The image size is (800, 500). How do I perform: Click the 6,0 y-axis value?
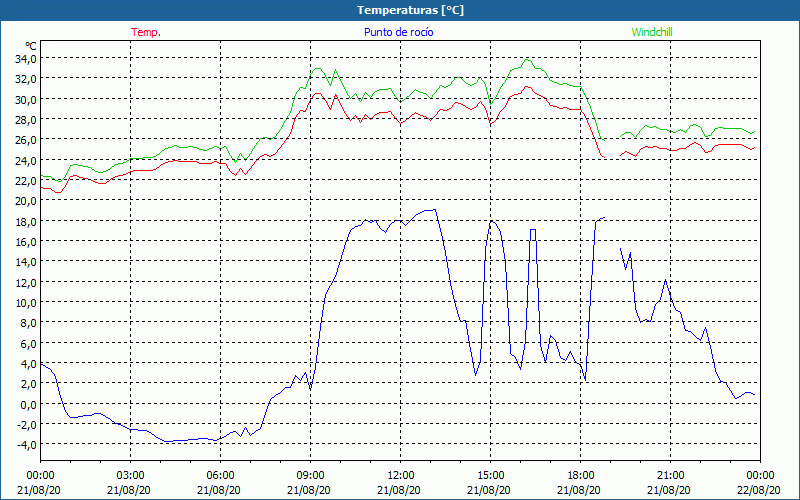coord(28,343)
